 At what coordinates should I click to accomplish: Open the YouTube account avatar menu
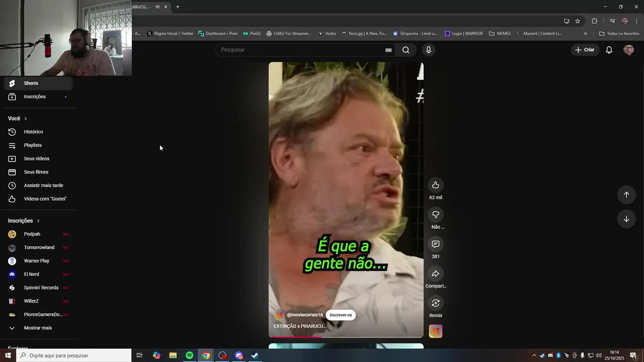[x=628, y=50]
